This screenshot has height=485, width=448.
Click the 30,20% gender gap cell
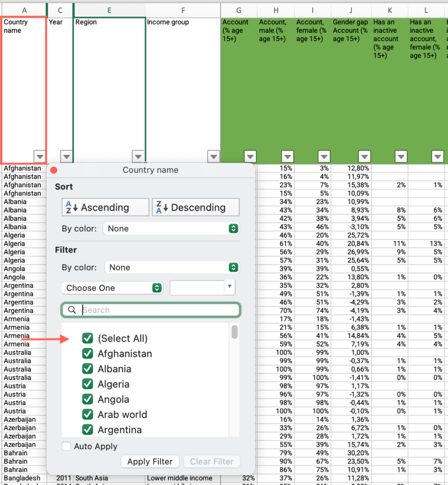(x=351, y=453)
